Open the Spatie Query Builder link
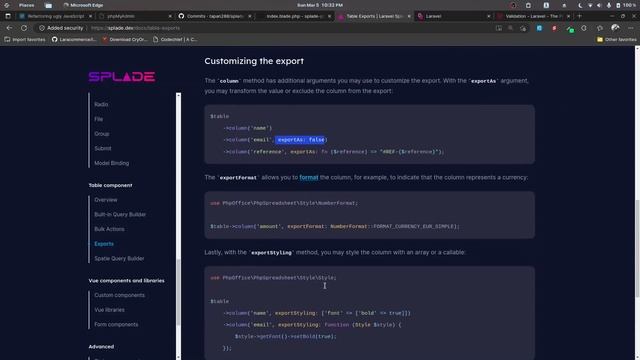640x360 pixels. tap(119, 258)
